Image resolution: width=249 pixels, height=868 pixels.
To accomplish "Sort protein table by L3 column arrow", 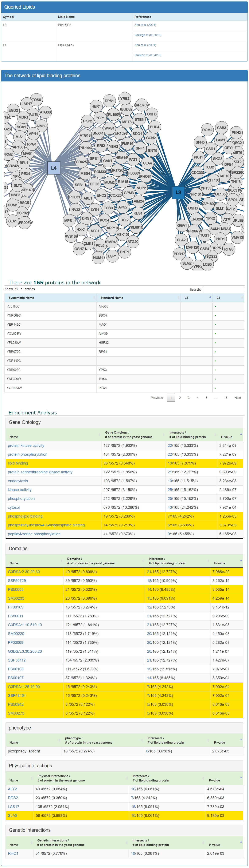I will (210, 297).
